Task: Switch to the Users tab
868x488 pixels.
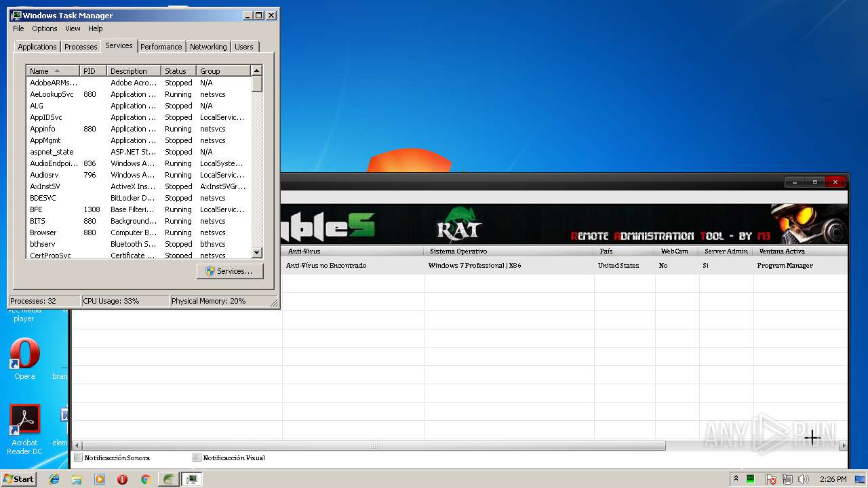Action: pos(244,47)
